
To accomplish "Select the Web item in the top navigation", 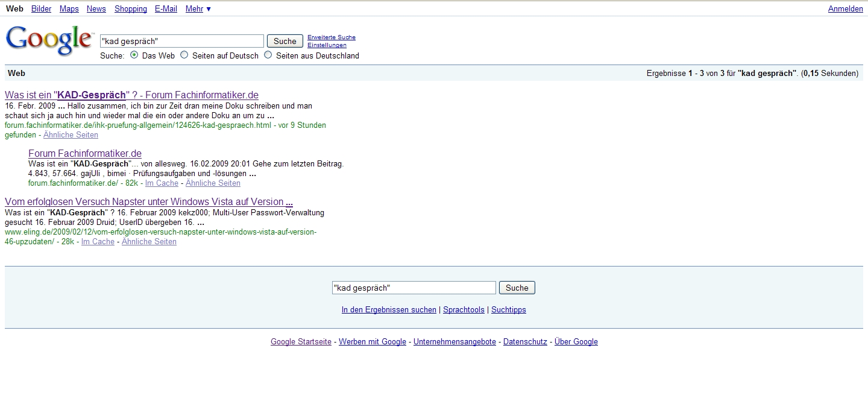I will (14, 8).
